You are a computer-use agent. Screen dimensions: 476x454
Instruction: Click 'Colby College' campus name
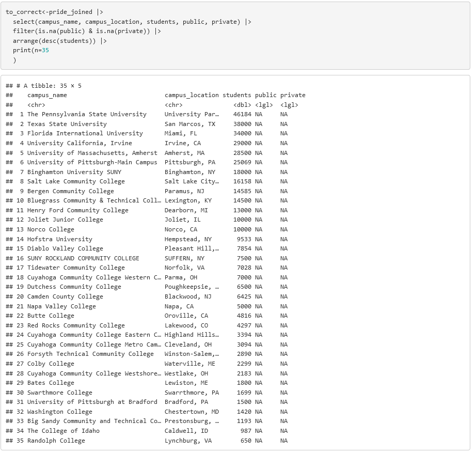tap(51, 364)
